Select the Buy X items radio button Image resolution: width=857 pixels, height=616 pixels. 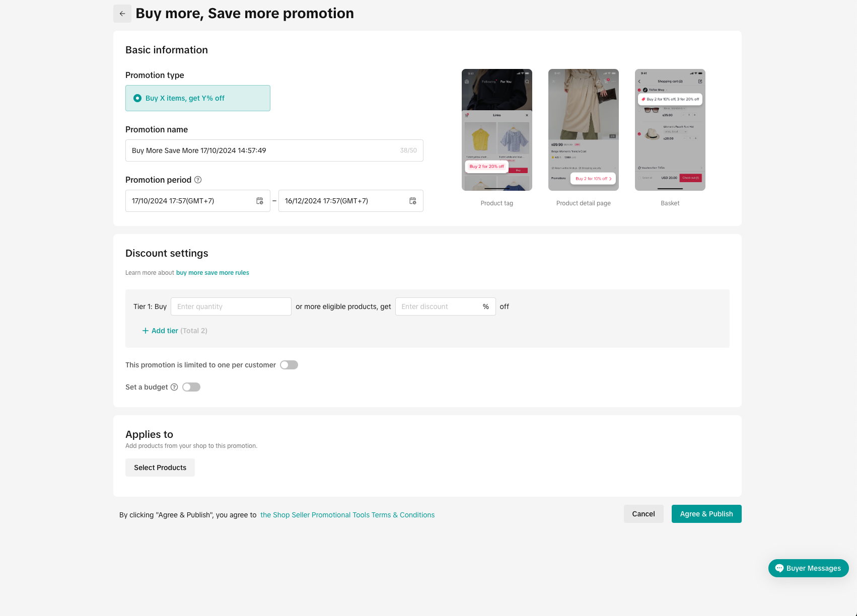click(137, 98)
